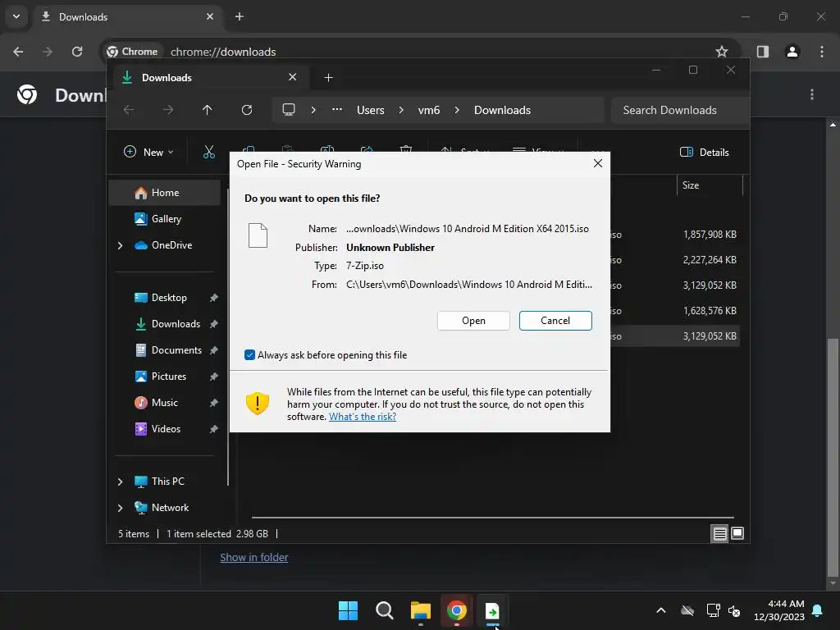Close the Security Warning dialog with X
This screenshot has height=630, width=840.
598,163
